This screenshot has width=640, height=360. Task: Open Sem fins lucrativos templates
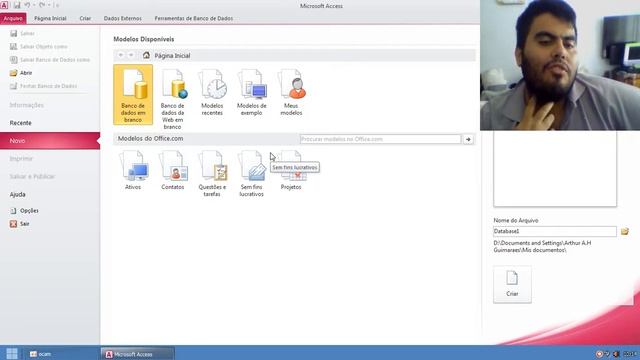point(251,173)
